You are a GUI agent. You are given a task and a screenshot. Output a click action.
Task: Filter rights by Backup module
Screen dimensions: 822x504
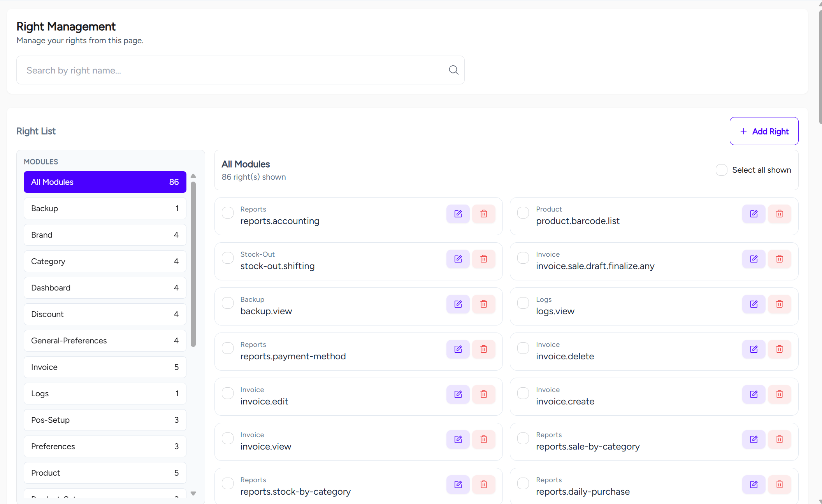pyautogui.click(x=105, y=208)
